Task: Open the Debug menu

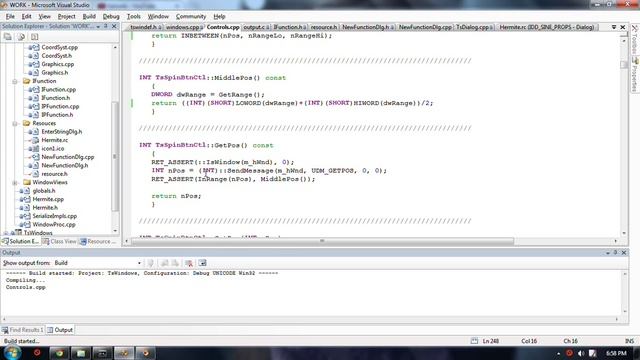Action: pos(111,16)
